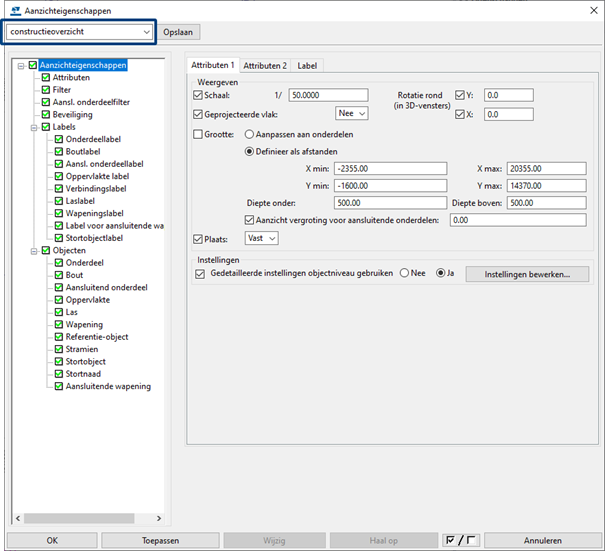Toggle the Beveiliging tree checkbox icon

click(x=45, y=115)
